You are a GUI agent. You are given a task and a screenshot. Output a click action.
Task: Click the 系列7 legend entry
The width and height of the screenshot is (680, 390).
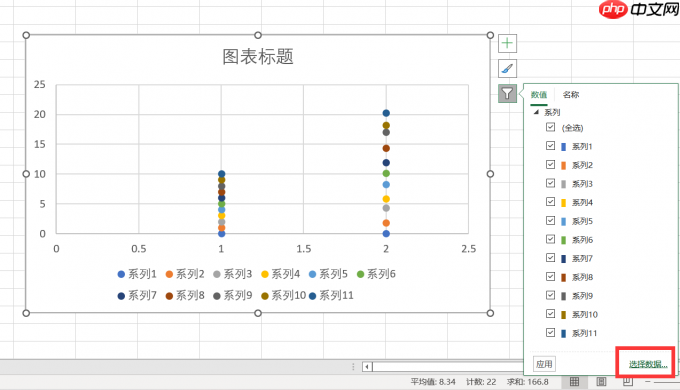(x=137, y=296)
